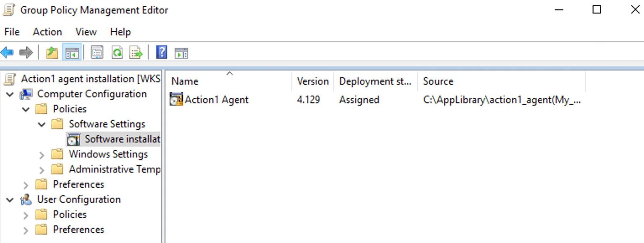This screenshot has width=644, height=243.
Task: Click the Software Settings folder icon
Action: pyautogui.click(x=58, y=124)
